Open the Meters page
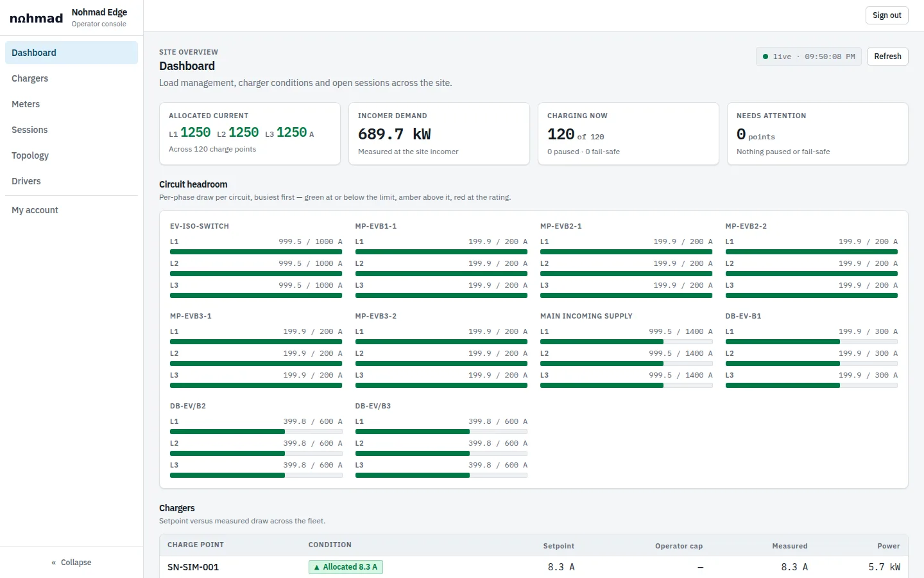 [x=71, y=104]
